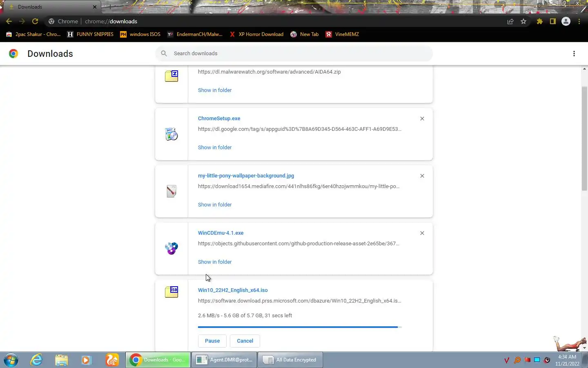Close the Downloads tab

coord(95,7)
